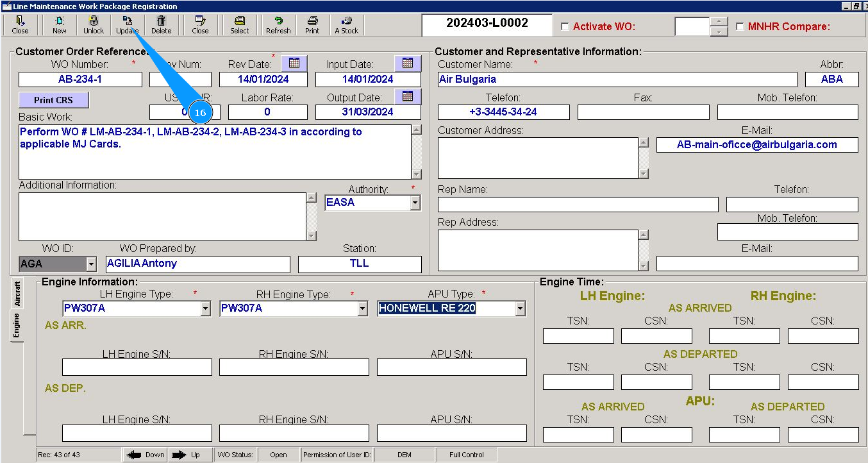Enable the Activate WO checkbox
This screenshot has width=868, height=463.
point(565,27)
